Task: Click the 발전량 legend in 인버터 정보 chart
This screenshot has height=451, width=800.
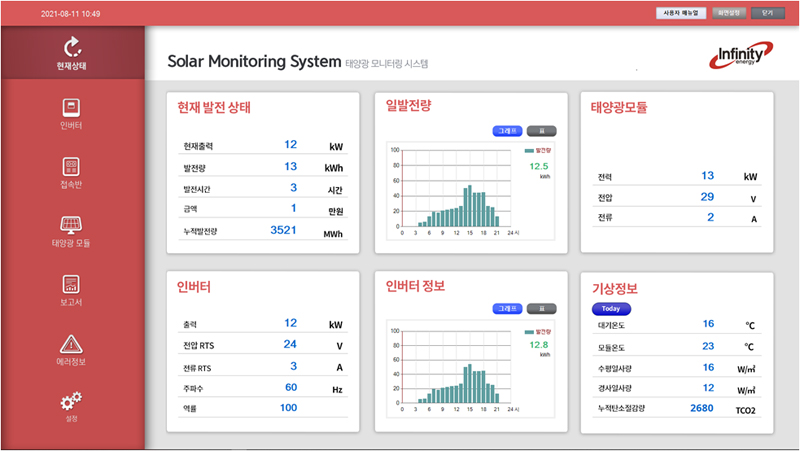Action: (x=538, y=332)
